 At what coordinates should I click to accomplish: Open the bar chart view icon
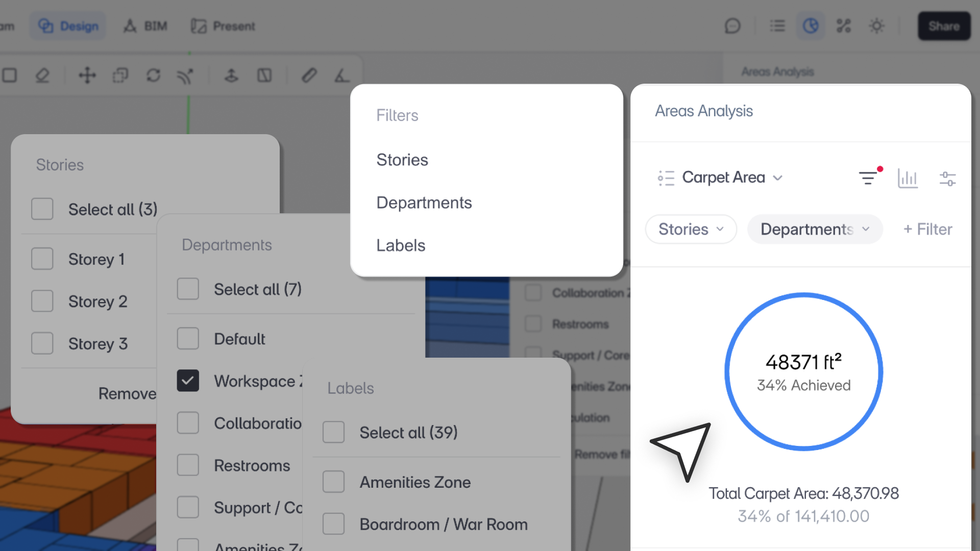tap(908, 178)
